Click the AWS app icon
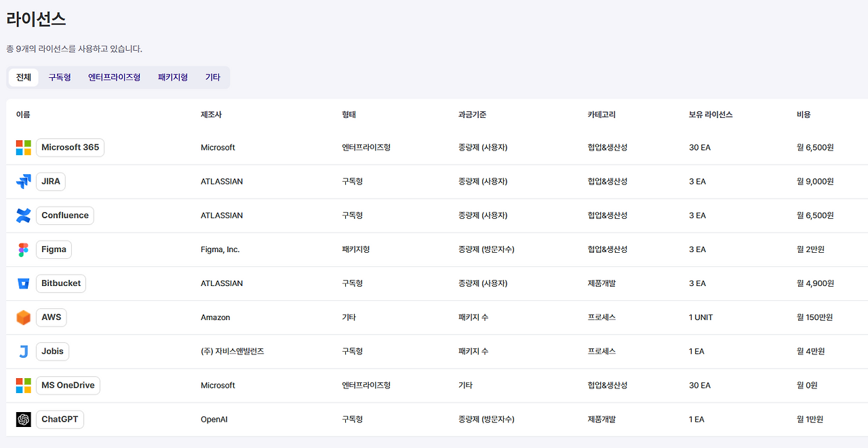Screen dimensions: 868x448 pyautogui.click(x=23, y=317)
